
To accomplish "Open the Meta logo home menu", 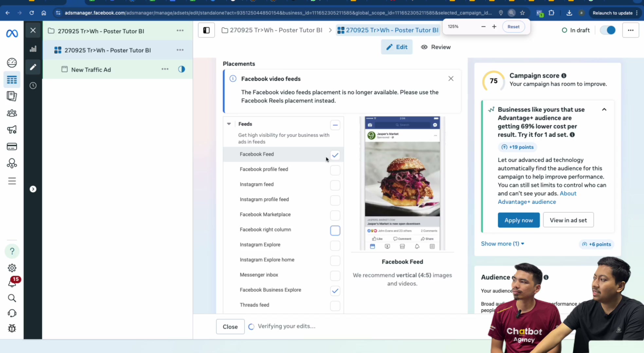I will (12, 33).
